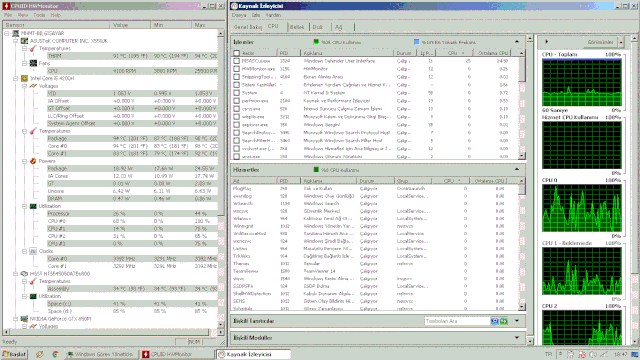Click the flame icon beside Powers
This screenshot has height=360, width=640.
pos(33,161)
